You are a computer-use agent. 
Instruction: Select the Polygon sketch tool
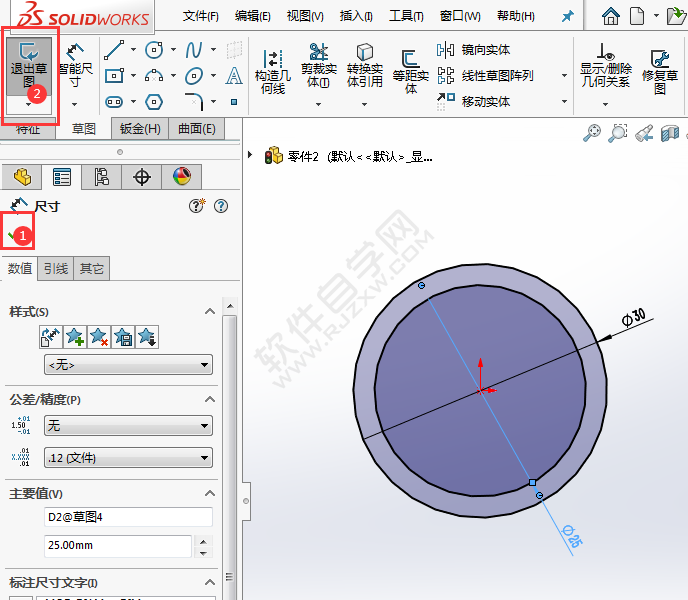pyautogui.click(x=154, y=102)
